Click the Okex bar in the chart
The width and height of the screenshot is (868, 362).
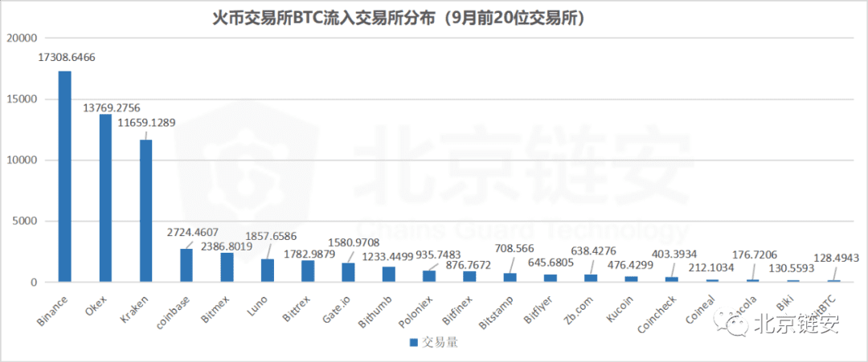(105, 198)
